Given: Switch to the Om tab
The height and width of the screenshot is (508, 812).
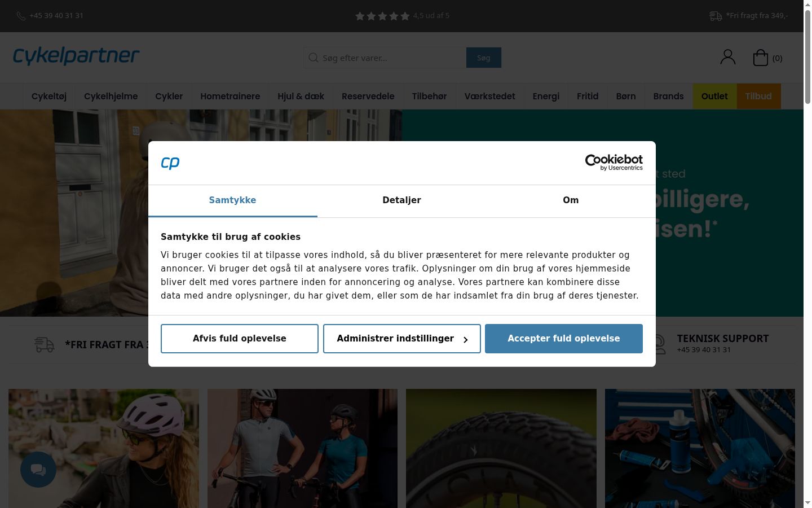Looking at the screenshot, I should pos(571,200).
